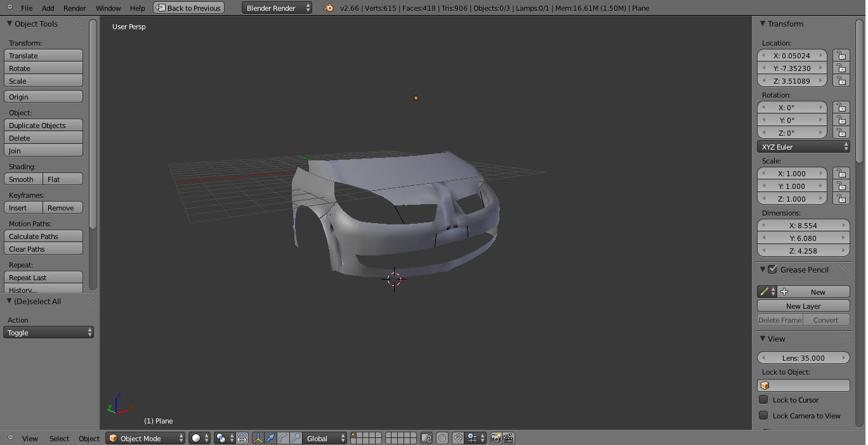Open the Window menu

(x=108, y=8)
